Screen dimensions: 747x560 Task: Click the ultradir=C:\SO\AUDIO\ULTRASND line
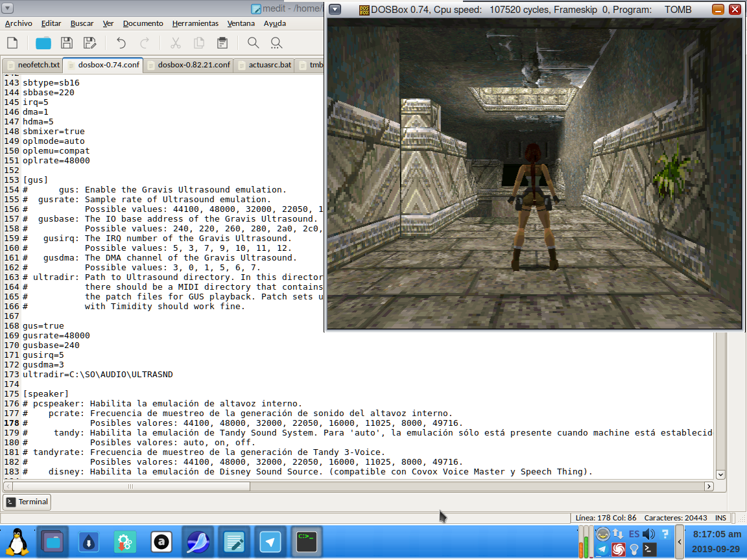tap(98, 374)
